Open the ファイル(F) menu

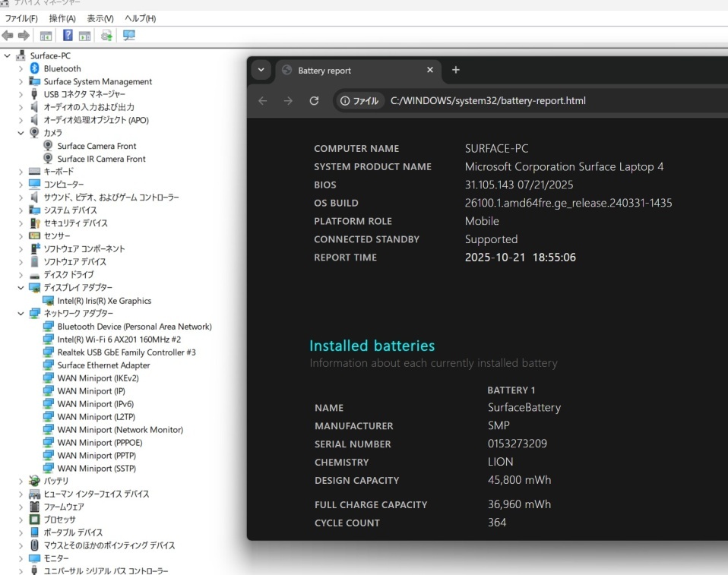coord(21,18)
